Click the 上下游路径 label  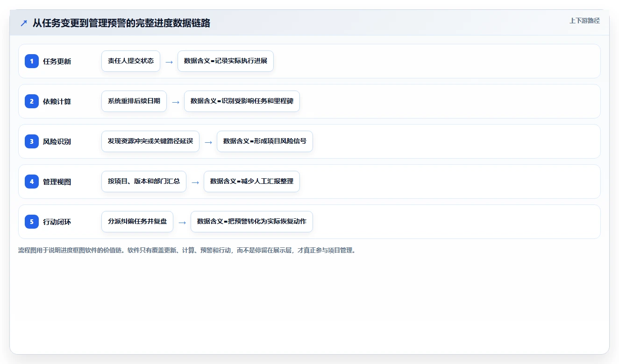click(584, 21)
